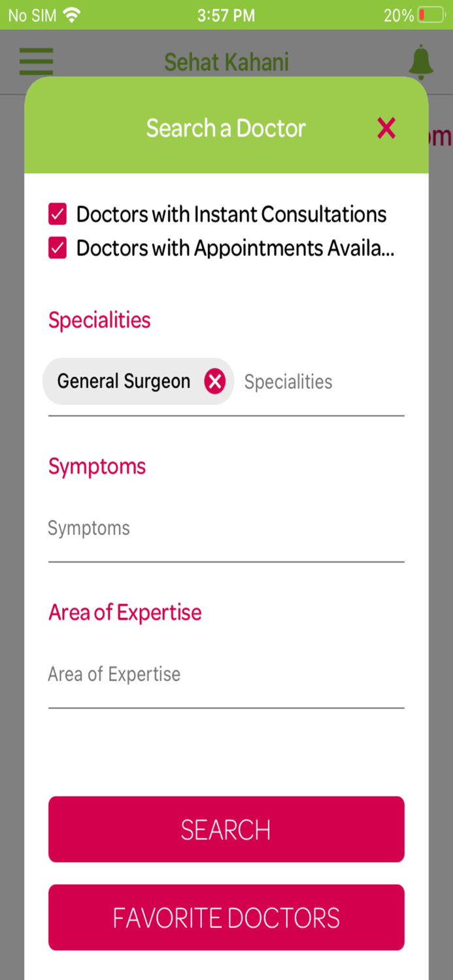
Task: Open the Area of Expertise picker
Action: (226, 674)
